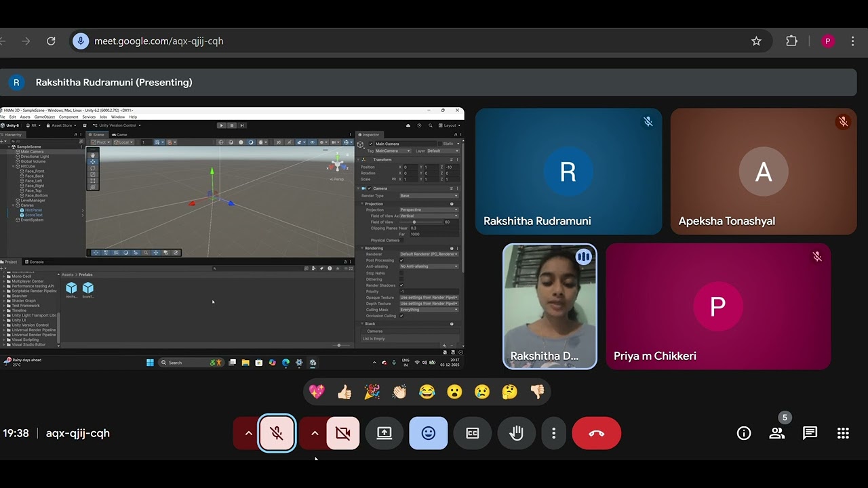This screenshot has height=488, width=868.
Task: Toggle the emoji reactions button
Action: coord(429,433)
